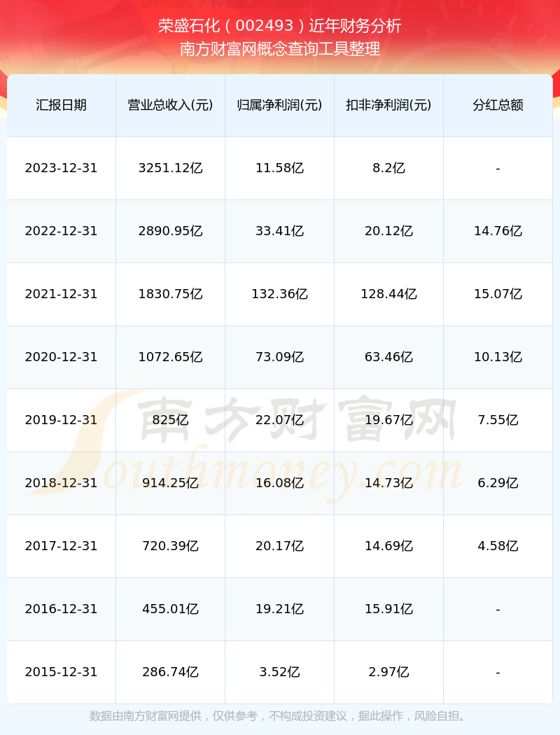Select revenue value 1072.65亿
The image size is (560, 735).
click(x=171, y=357)
